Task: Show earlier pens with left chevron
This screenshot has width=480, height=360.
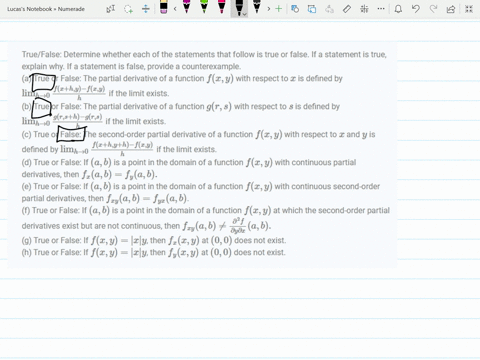Action: [x=175, y=9]
